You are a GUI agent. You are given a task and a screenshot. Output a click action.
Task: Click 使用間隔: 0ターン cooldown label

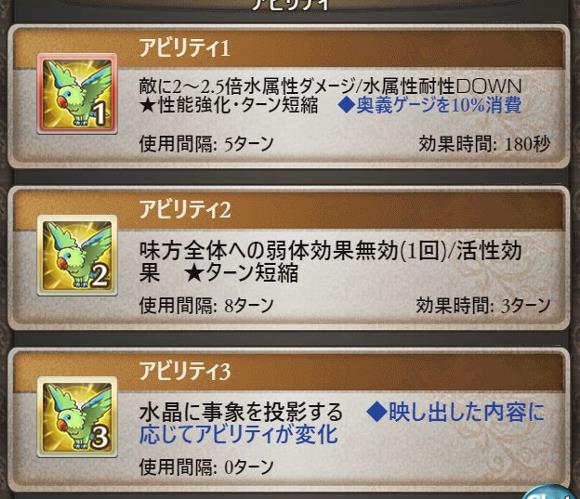206,467
